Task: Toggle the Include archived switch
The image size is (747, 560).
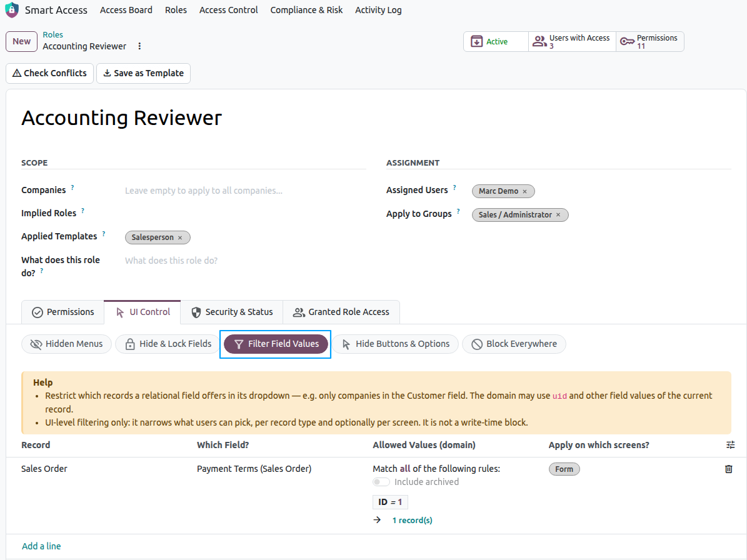Action: 381,482
